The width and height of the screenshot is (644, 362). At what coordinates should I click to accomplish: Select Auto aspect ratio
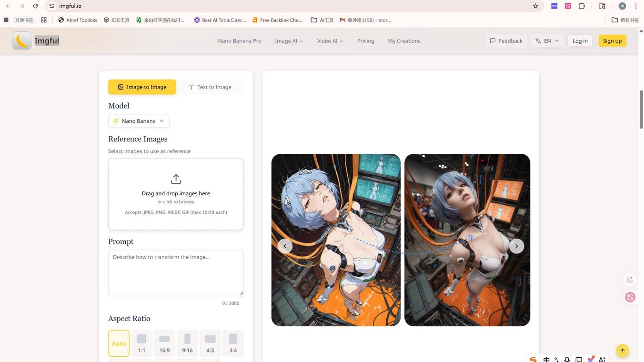pos(119,343)
